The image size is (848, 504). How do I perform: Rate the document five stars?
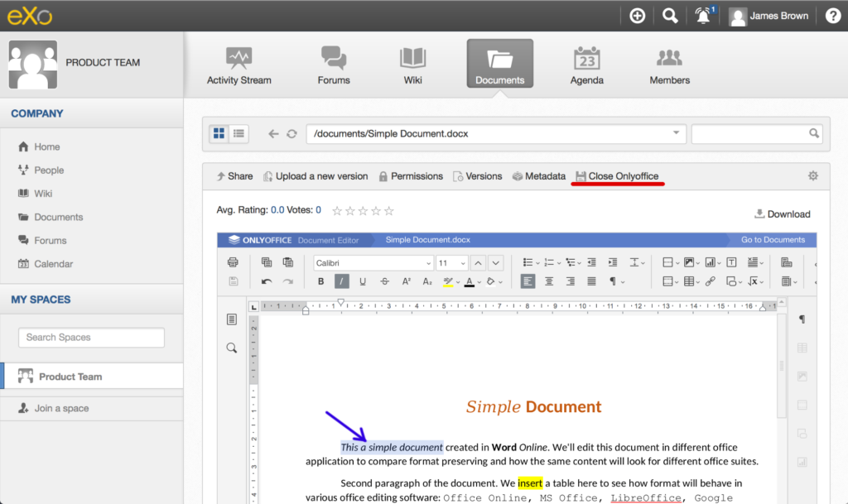pos(389,211)
